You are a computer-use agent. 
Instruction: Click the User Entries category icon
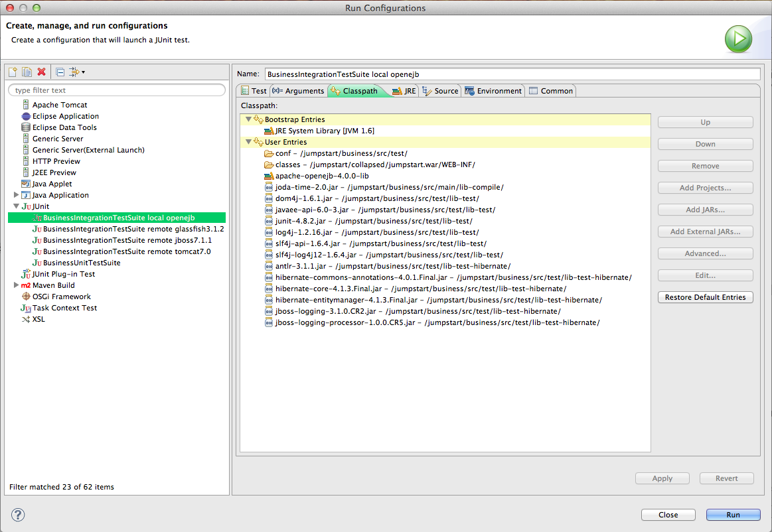pos(258,142)
